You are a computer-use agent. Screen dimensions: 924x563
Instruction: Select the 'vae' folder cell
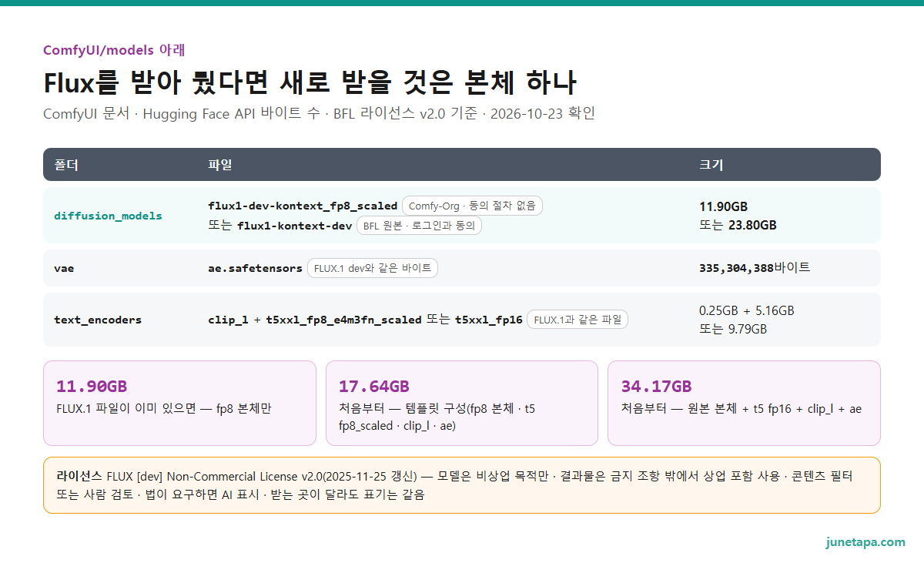coord(64,268)
